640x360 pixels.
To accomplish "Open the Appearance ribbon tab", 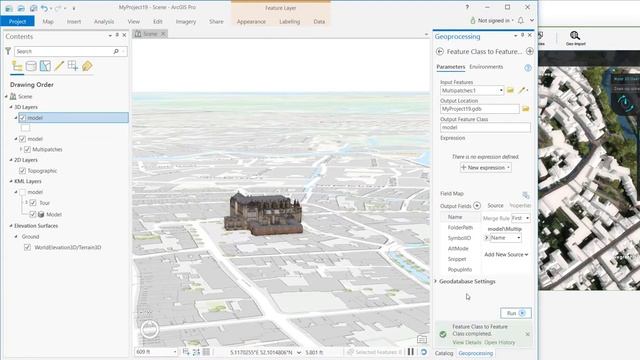I will pyautogui.click(x=251, y=22).
